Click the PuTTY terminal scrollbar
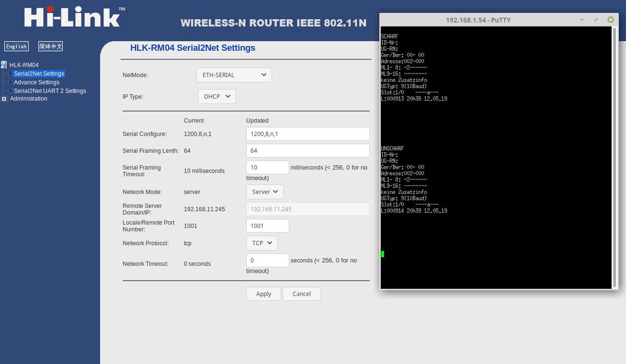This screenshot has height=364, width=626. pos(614,157)
